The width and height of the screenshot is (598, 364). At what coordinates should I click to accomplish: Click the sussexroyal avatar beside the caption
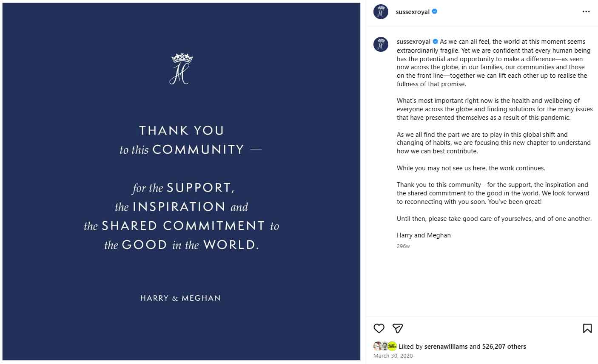pyautogui.click(x=381, y=44)
